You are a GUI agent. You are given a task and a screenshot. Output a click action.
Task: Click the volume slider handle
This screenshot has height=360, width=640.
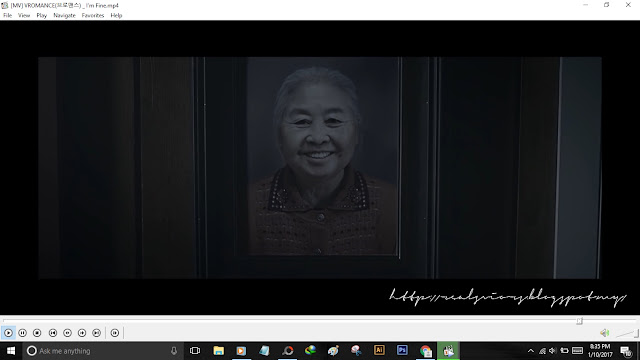tap(636, 333)
